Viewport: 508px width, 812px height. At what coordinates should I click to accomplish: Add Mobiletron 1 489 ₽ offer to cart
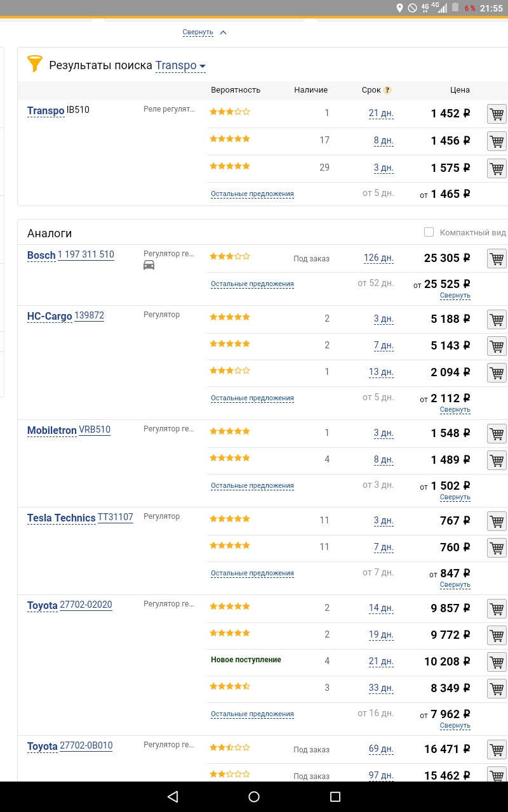click(x=497, y=461)
